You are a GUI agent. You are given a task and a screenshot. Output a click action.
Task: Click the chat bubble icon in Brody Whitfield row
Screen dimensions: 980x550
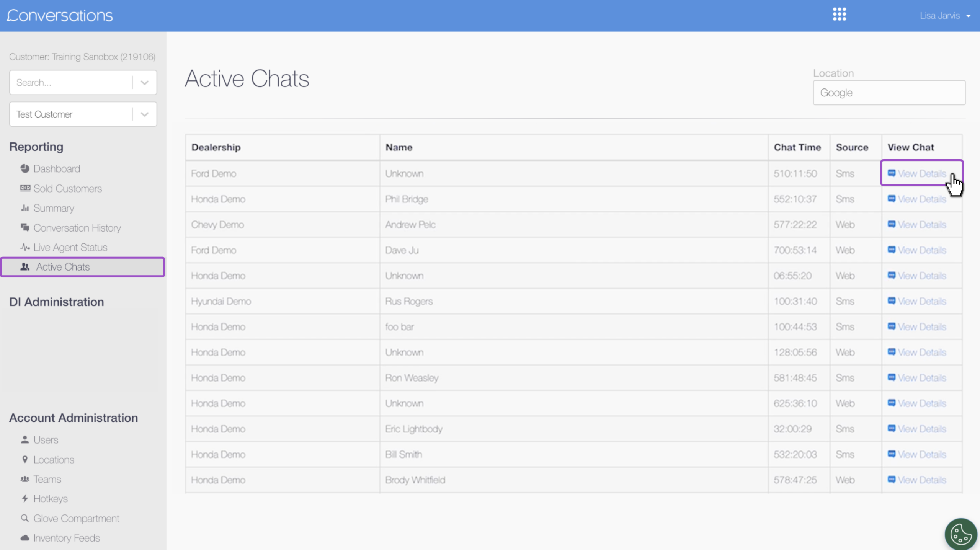(892, 480)
